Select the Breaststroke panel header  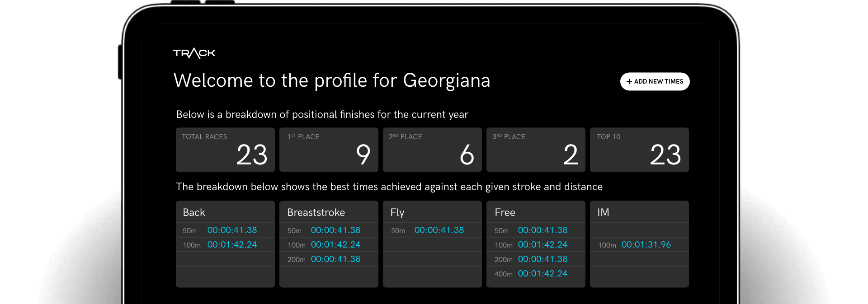click(x=316, y=212)
